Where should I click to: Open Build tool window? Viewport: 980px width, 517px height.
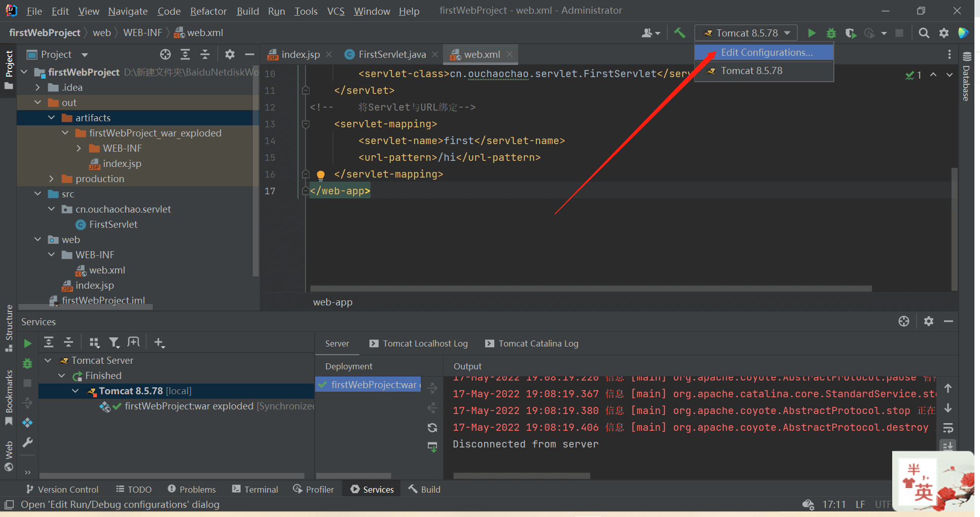(x=424, y=489)
